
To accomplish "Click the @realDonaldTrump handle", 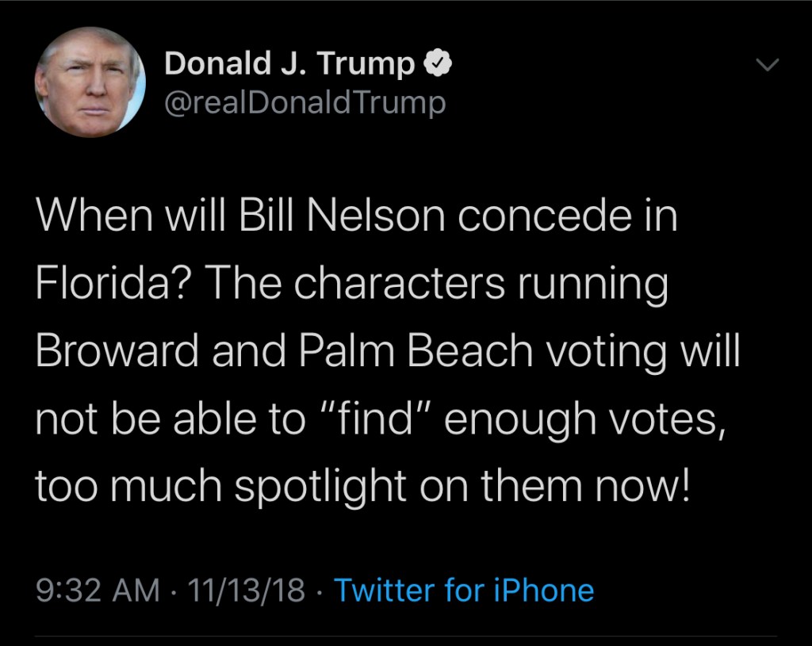I will tap(304, 103).
